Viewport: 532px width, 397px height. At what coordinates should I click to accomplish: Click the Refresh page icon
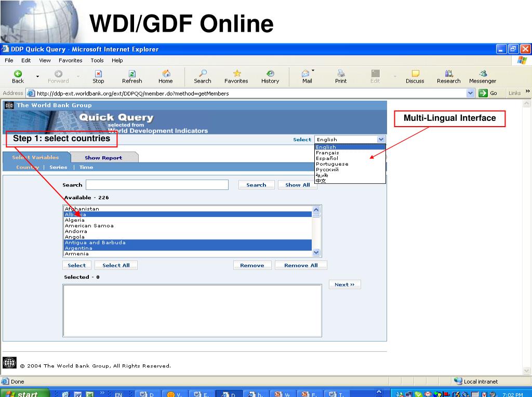point(132,74)
